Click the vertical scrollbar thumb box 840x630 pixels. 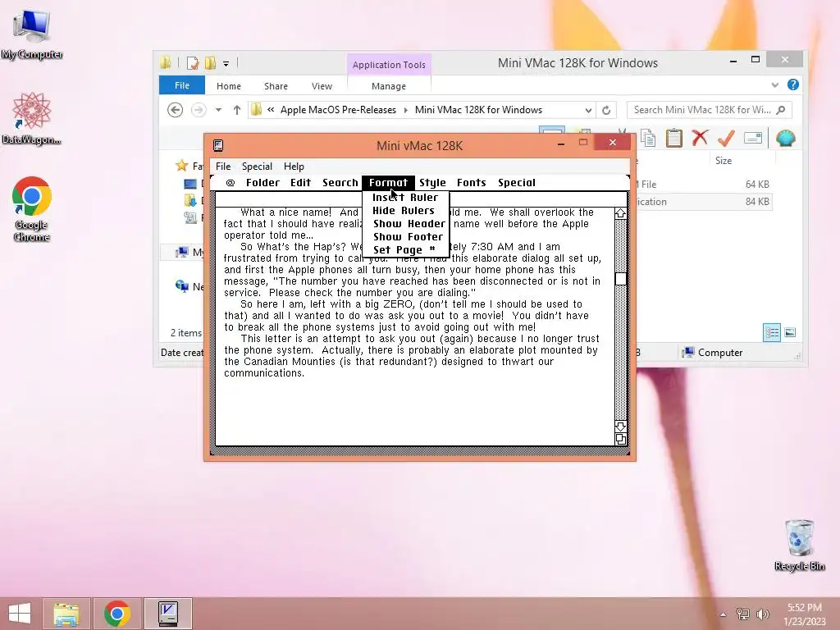point(620,279)
